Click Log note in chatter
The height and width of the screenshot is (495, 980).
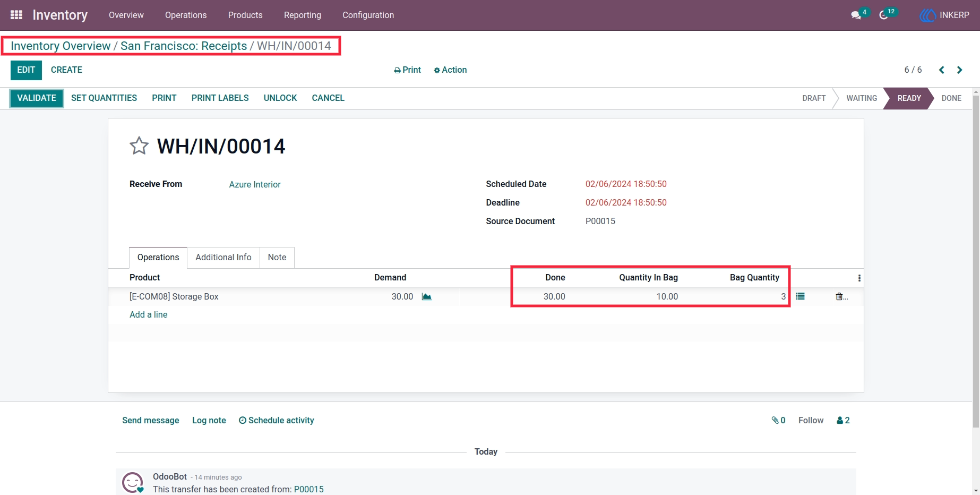(x=209, y=420)
